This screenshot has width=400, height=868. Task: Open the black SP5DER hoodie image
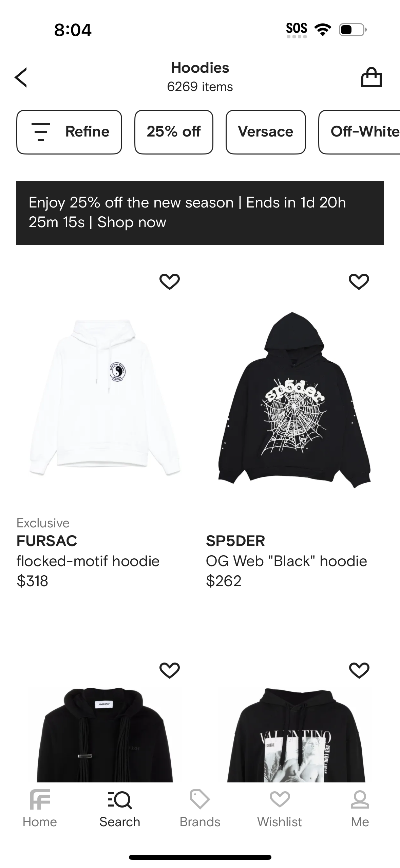click(294, 400)
